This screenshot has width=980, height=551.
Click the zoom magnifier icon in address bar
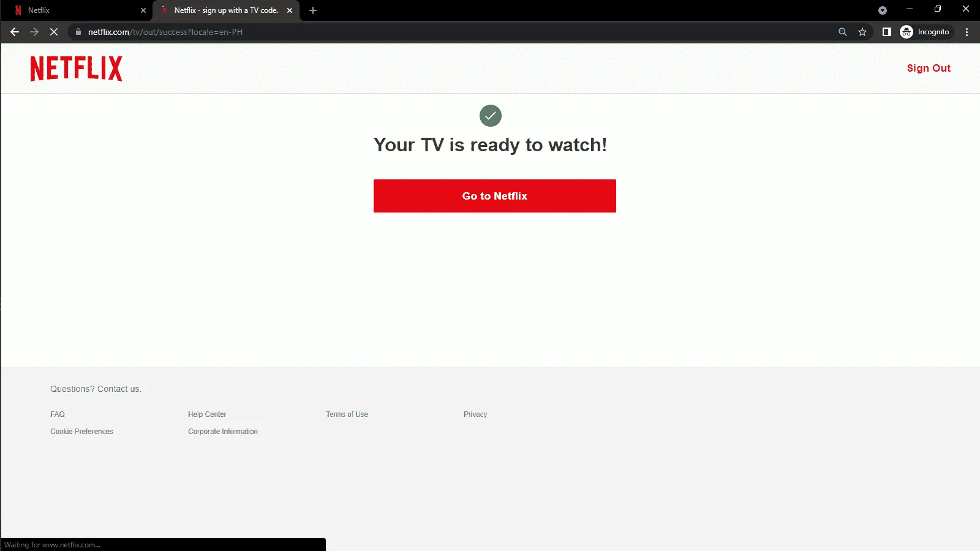pyautogui.click(x=843, y=32)
